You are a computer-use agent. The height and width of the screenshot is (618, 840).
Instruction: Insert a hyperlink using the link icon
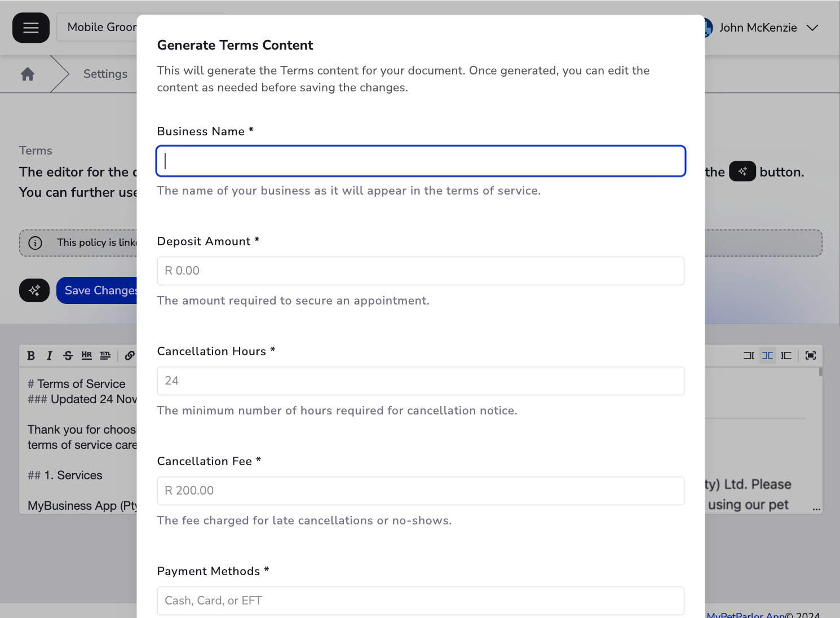pos(129,355)
